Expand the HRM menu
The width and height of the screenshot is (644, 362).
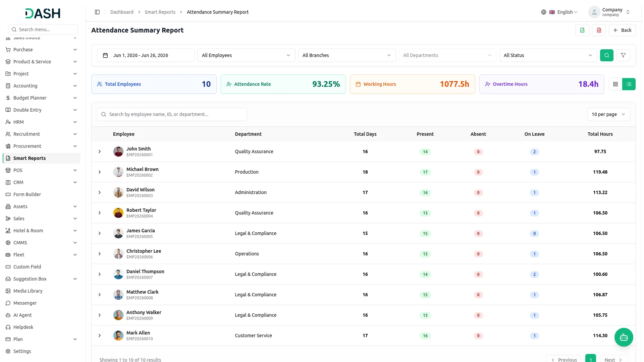[x=42, y=122]
